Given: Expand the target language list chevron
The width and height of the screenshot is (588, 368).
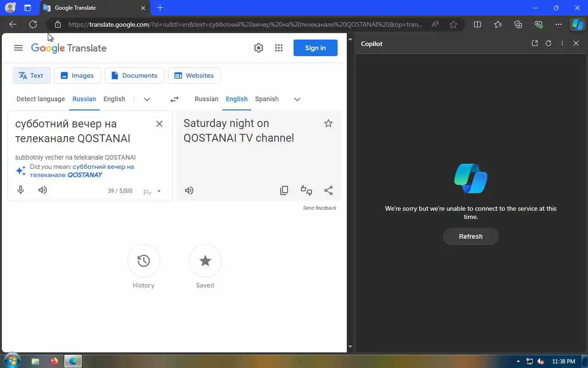Looking at the screenshot, I should click(297, 99).
